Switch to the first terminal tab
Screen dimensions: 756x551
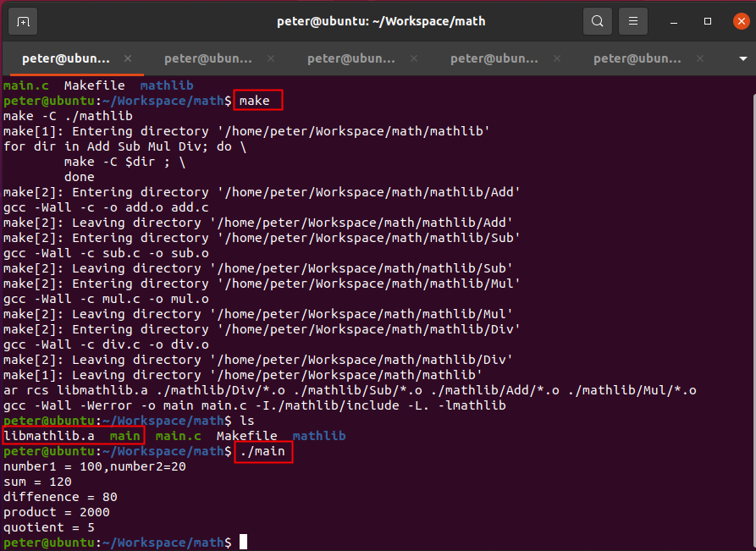[x=66, y=58]
